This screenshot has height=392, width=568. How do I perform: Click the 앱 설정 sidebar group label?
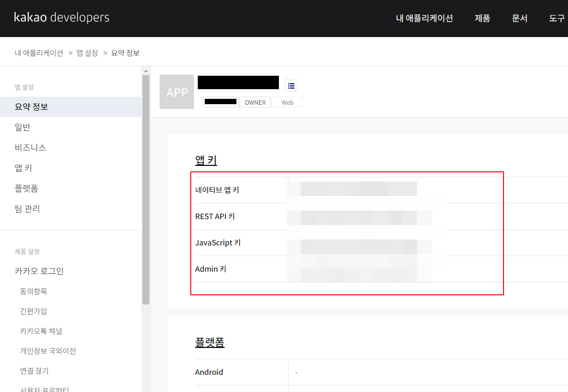[x=24, y=87]
